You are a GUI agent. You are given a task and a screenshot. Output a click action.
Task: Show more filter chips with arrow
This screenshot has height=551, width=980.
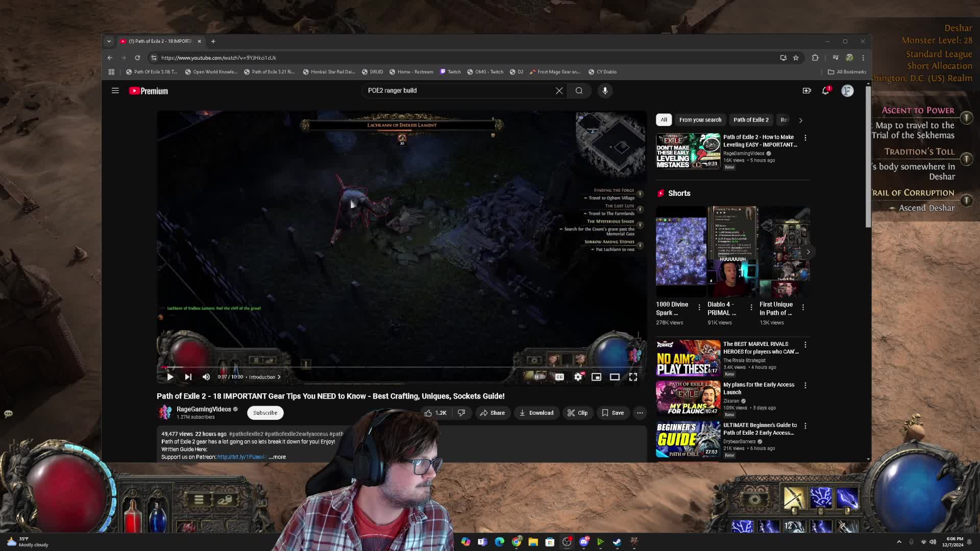tap(800, 120)
